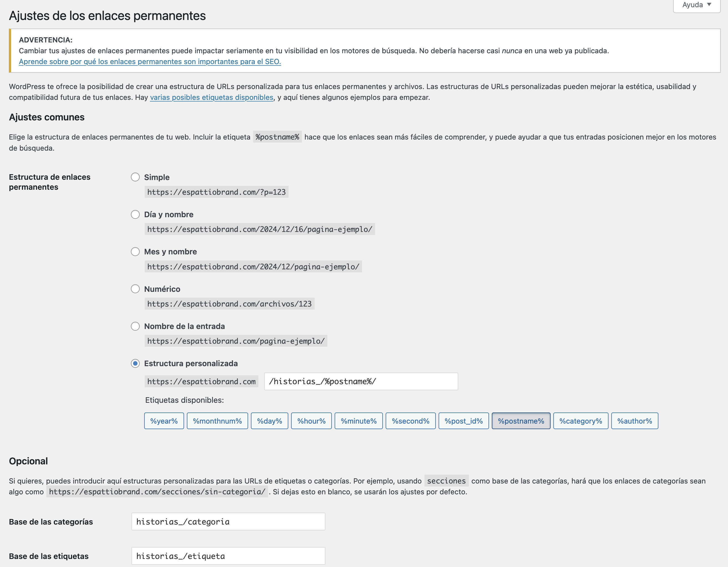Click the custom structure text field
This screenshot has width=728, height=567.
(361, 381)
